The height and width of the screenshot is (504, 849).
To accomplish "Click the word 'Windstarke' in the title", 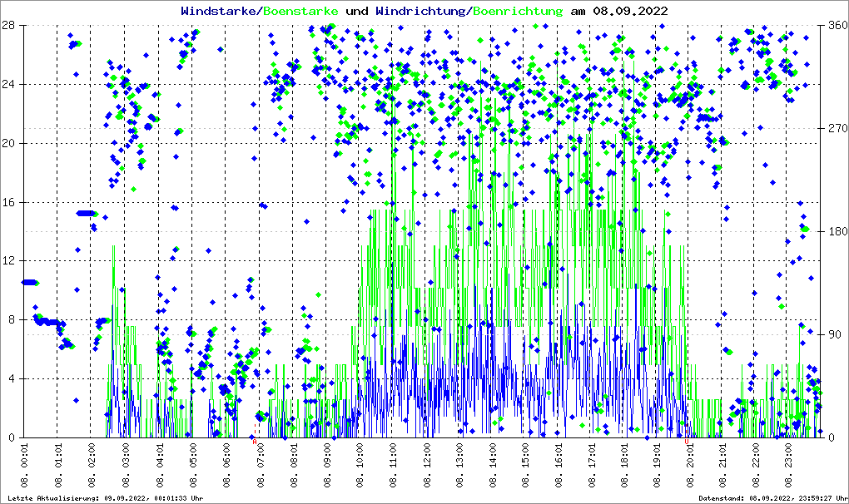I will point(219,12).
